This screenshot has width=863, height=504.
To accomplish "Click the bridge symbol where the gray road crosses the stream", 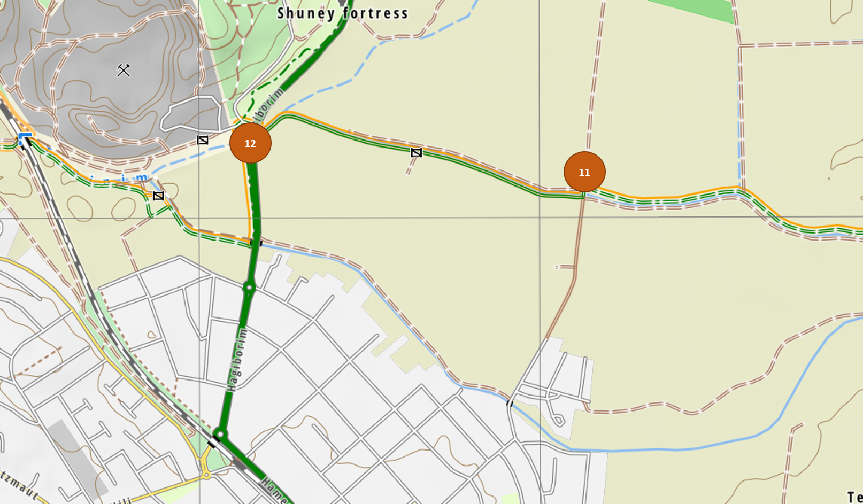I will (x=510, y=402).
